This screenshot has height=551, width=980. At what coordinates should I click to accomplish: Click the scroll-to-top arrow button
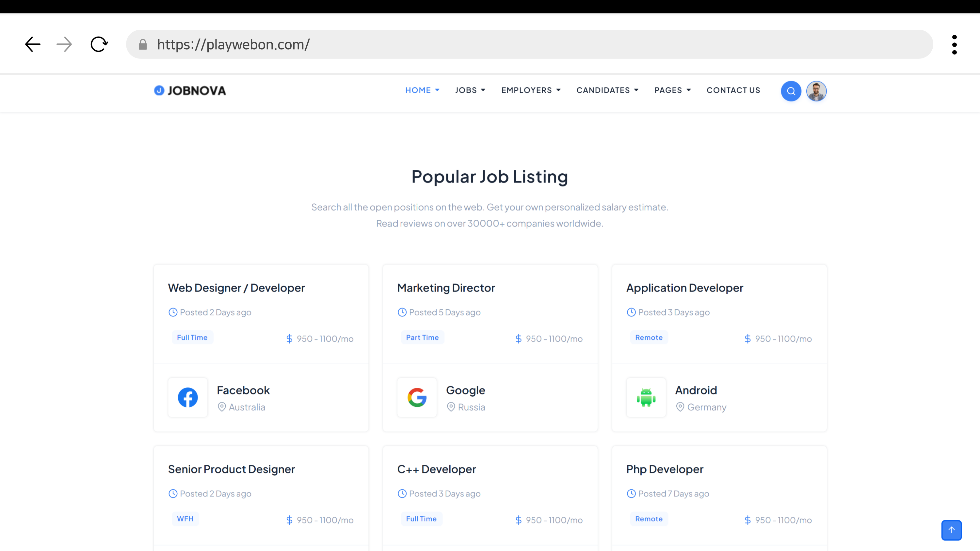tap(951, 530)
